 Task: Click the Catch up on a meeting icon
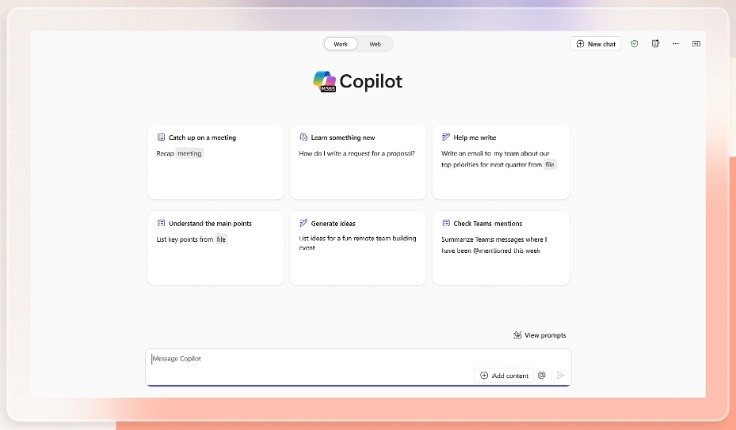coord(161,137)
